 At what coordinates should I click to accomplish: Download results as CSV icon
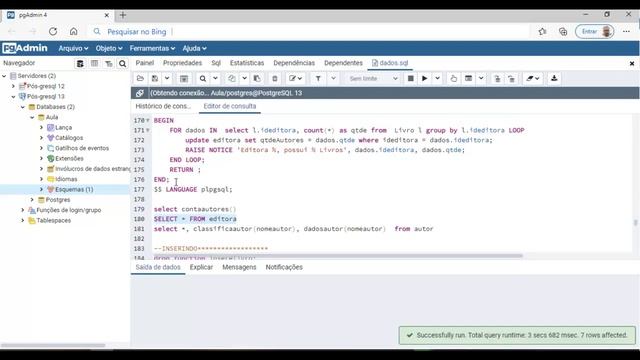tap(554, 78)
